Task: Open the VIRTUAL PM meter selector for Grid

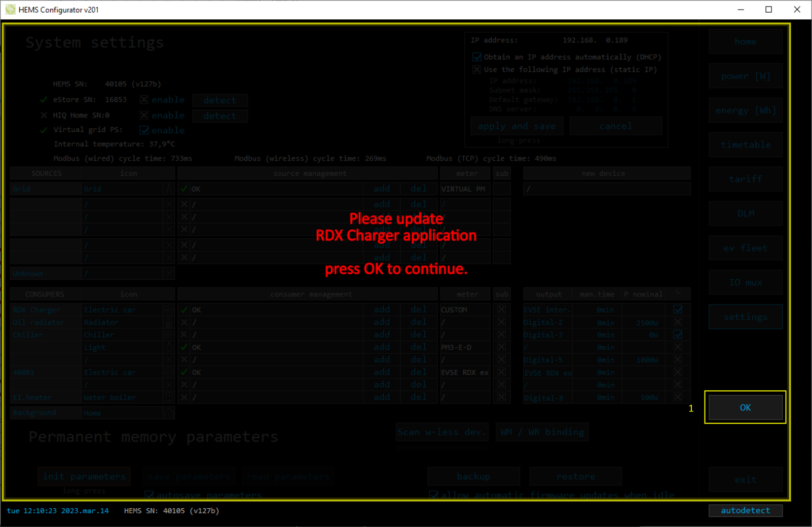Action: click(465, 189)
